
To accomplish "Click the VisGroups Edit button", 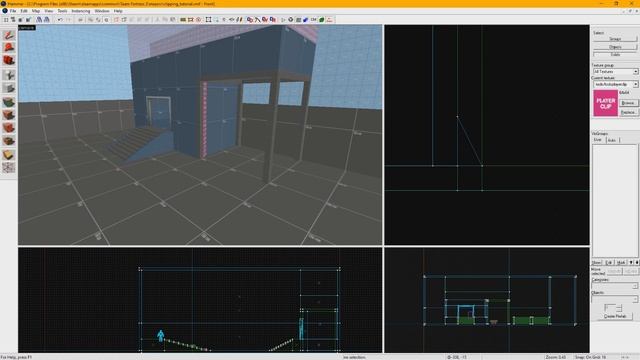I will (609, 262).
